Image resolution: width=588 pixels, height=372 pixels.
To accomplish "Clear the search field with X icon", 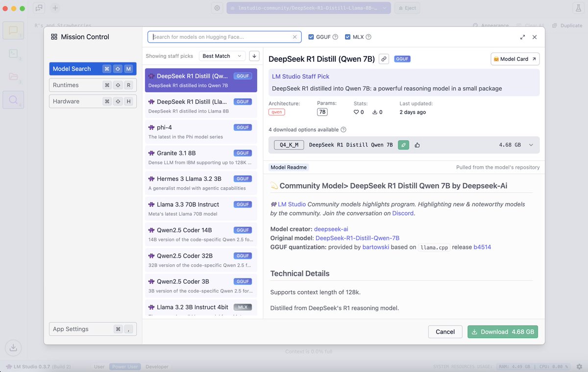I will click(x=294, y=37).
